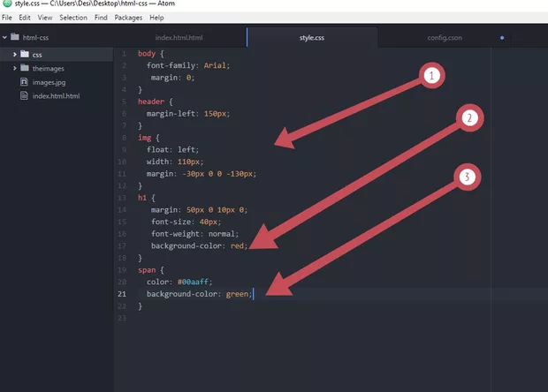The height and width of the screenshot is (392, 548).
Task: Click 'background-color' property on line 17
Action: click(x=186, y=245)
